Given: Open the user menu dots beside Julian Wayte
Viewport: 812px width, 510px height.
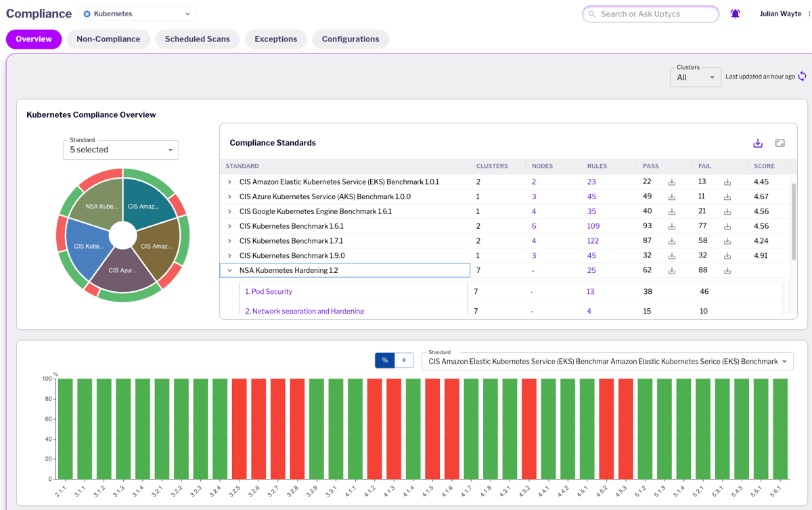Looking at the screenshot, I should click(x=809, y=14).
